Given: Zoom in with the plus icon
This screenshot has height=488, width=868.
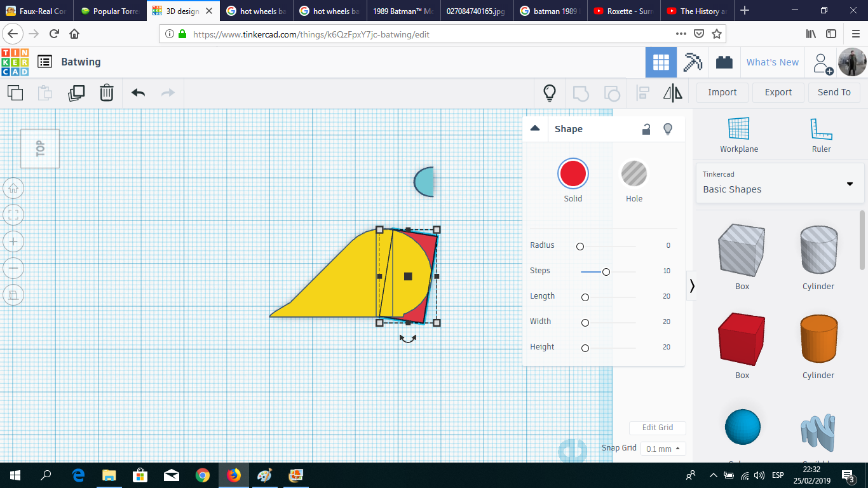Looking at the screenshot, I should point(13,241).
